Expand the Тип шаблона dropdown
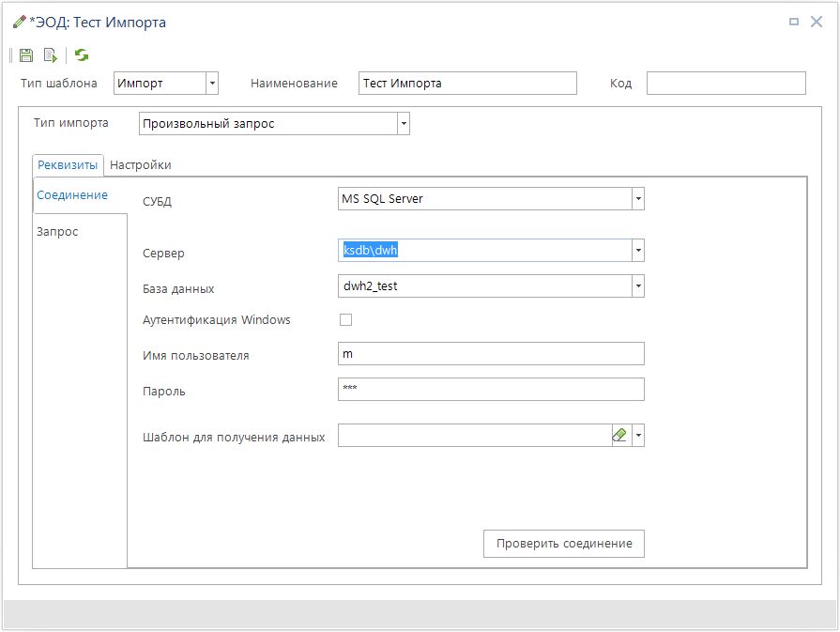The height and width of the screenshot is (632, 840). point(212,84)
